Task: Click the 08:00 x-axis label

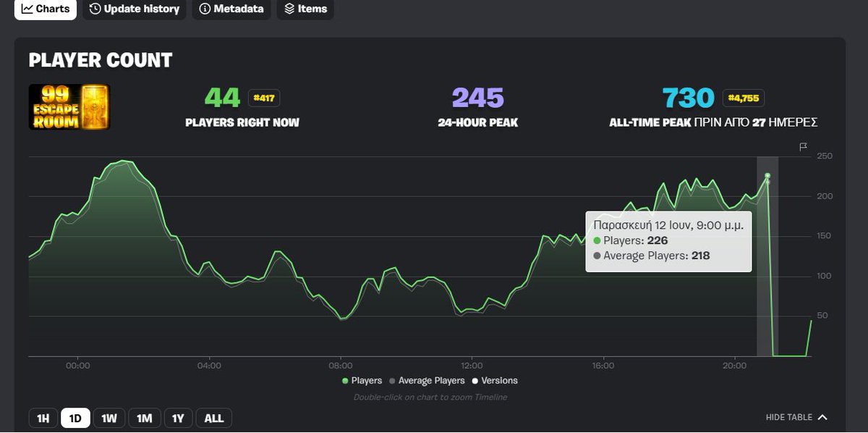Action: (x=340, y=366)
